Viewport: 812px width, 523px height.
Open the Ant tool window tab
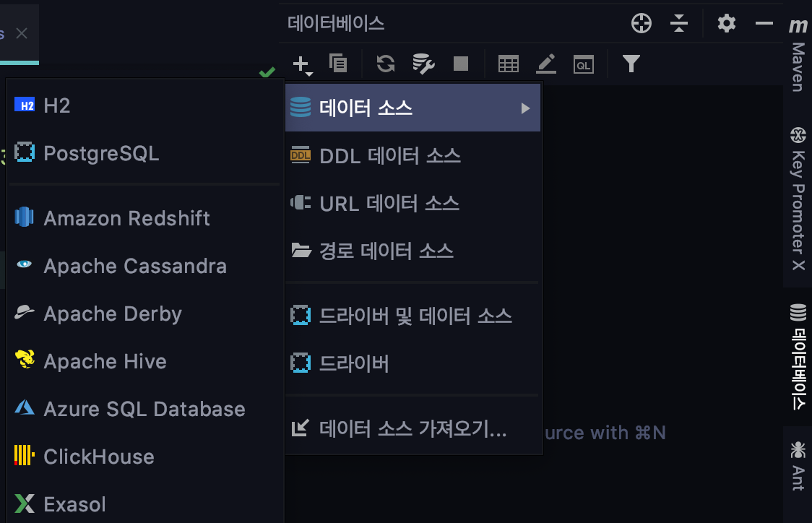(798, 465)
